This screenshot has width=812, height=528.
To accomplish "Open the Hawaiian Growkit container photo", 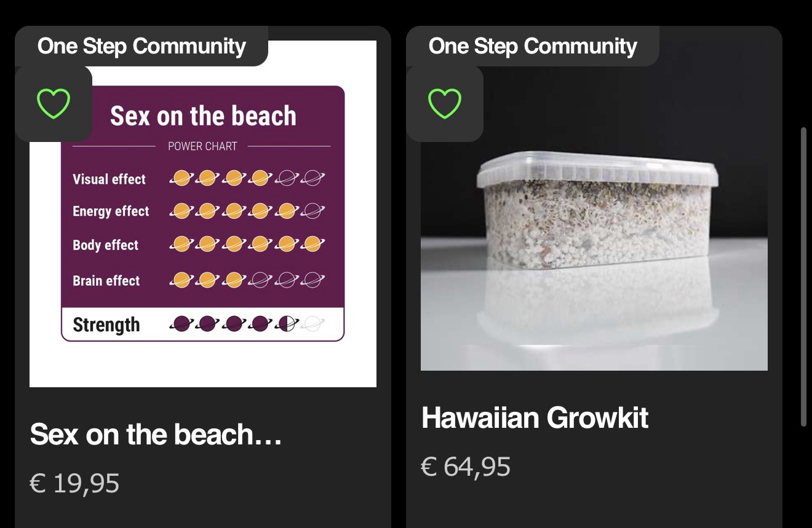I will click(594, 234).
